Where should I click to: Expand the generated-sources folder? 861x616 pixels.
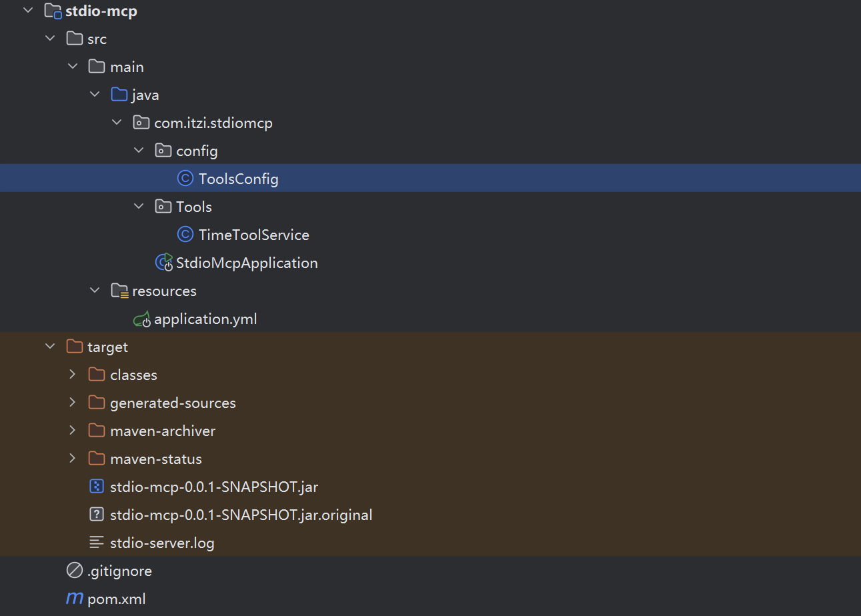point(72,403)
